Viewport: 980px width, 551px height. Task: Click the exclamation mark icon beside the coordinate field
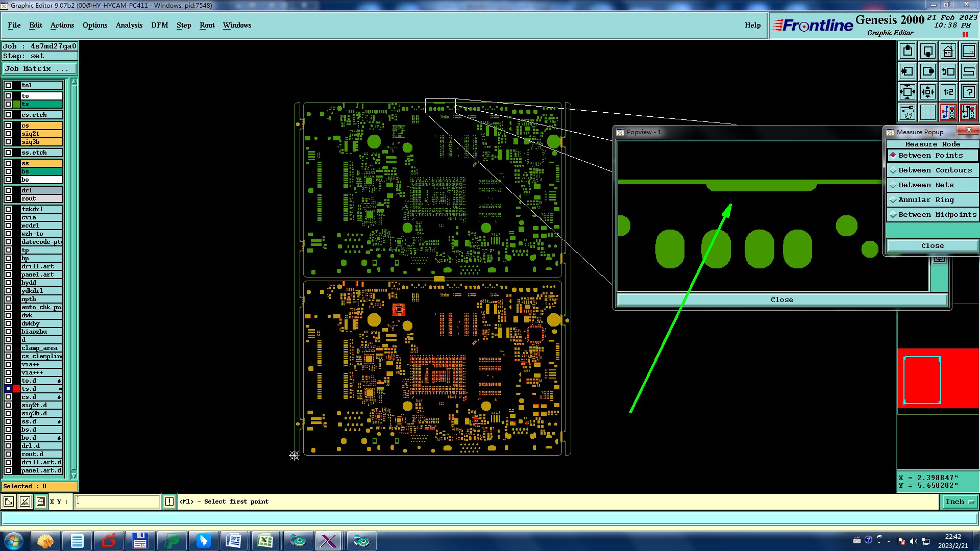coord(169,502)
